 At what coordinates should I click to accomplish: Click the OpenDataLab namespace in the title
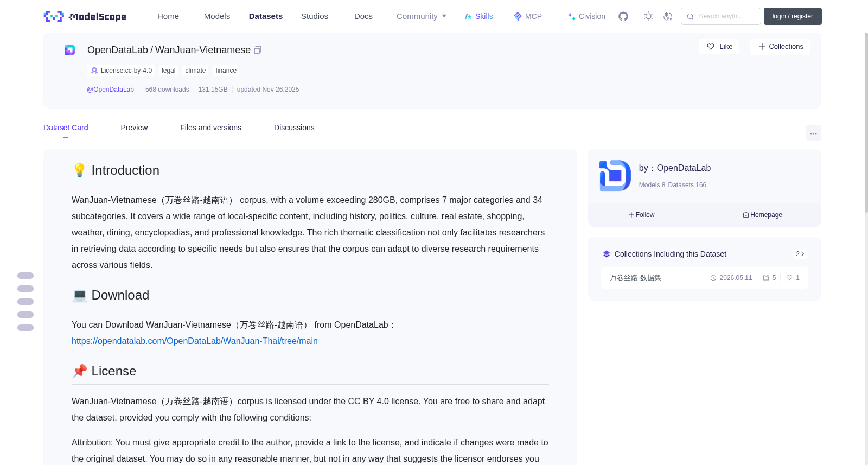point(118,50)
